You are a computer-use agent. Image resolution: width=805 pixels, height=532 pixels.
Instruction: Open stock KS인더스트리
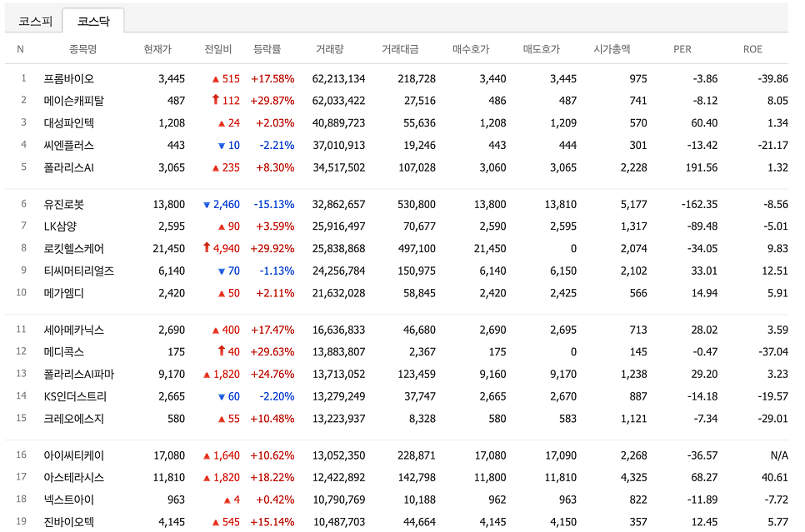[75, 396]
